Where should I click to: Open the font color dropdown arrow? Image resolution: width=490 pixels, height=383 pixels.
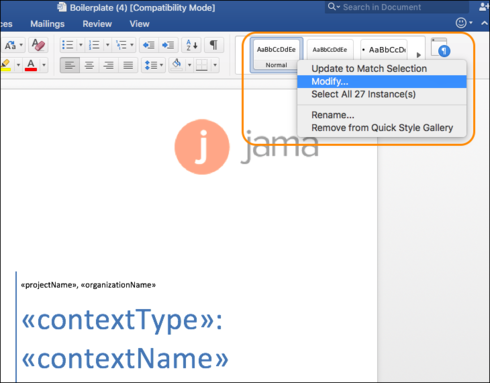pyautogui.click(x=44, y=65)
